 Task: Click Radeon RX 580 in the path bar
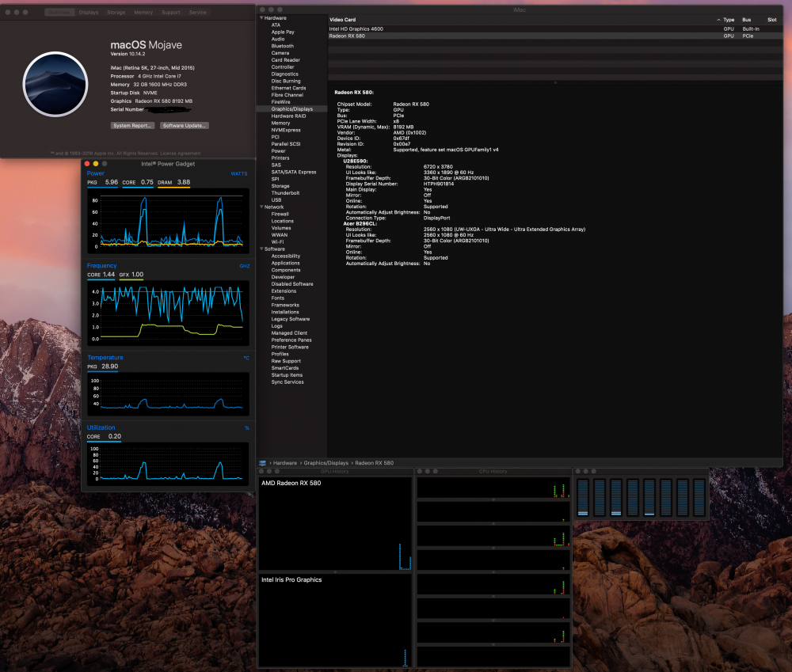(375, 463)
